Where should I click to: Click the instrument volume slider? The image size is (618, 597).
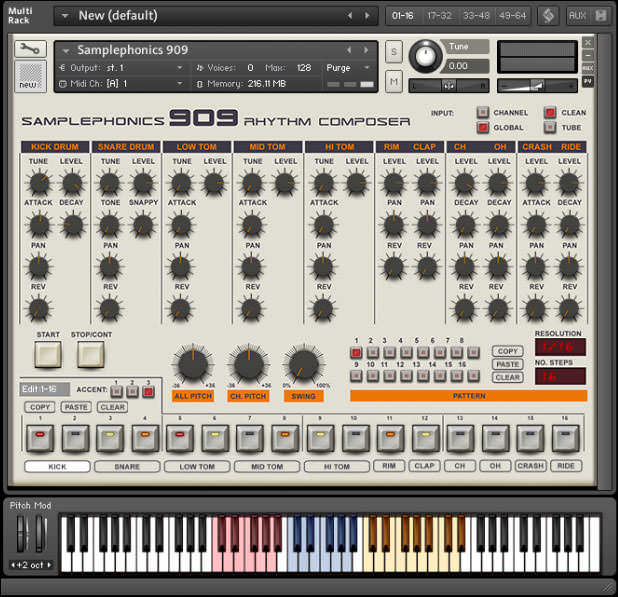[x=537, y=86]
